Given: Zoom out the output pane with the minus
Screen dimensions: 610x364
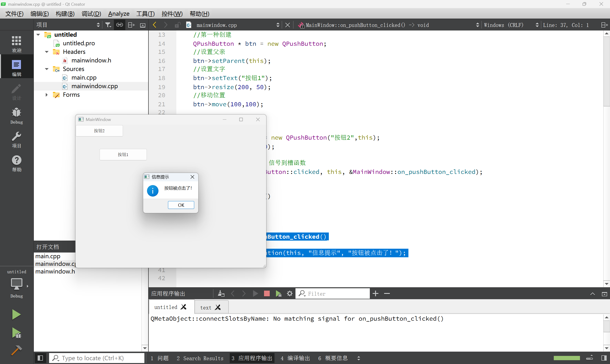Looking at the screenshot, I should (387, 293).
